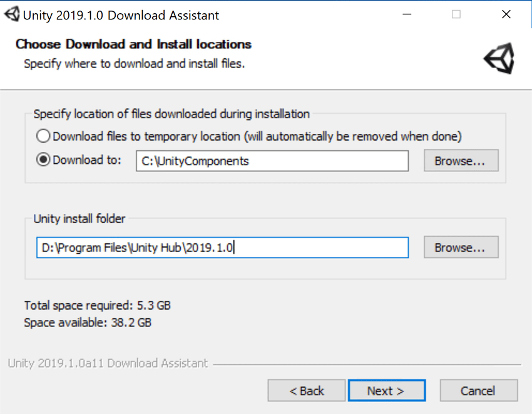Go back to the previous installer step
532x414 pixels.
tap(306, 390)
